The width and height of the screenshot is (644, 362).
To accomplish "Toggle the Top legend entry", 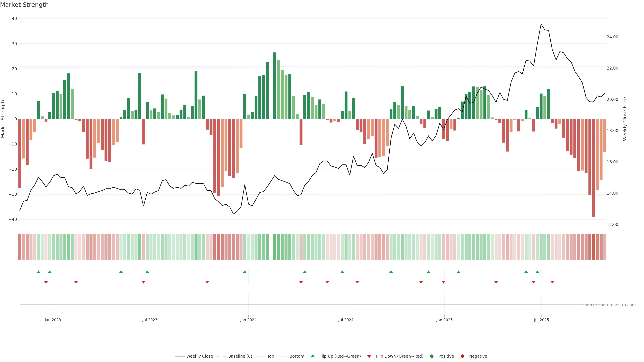I will 271,356.
